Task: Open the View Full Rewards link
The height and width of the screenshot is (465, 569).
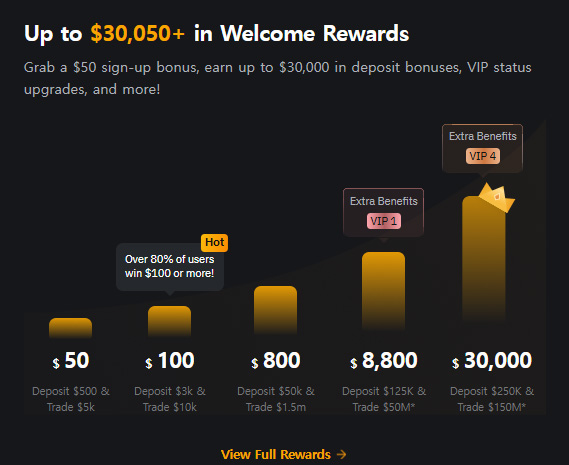Action: (283, 454)
